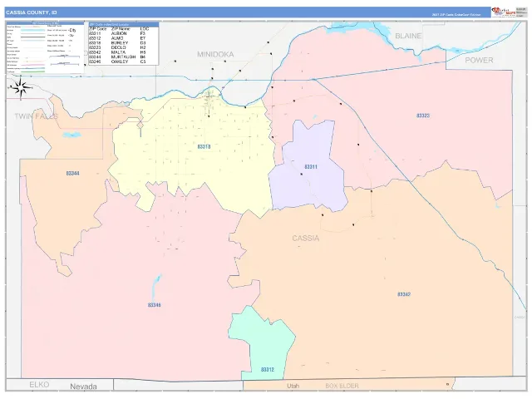The width and height of the screenshot is (532, 399).
Task: Click the ZIP Code index table header
Action: pos(124,24)
